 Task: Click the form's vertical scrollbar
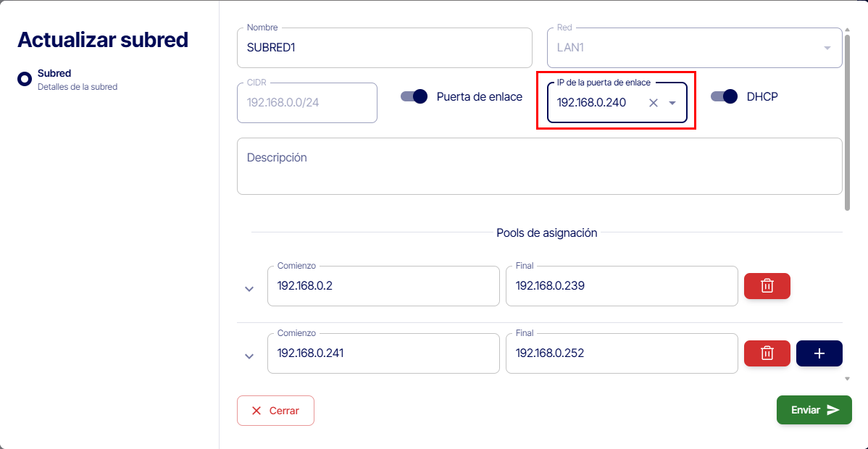847,123
